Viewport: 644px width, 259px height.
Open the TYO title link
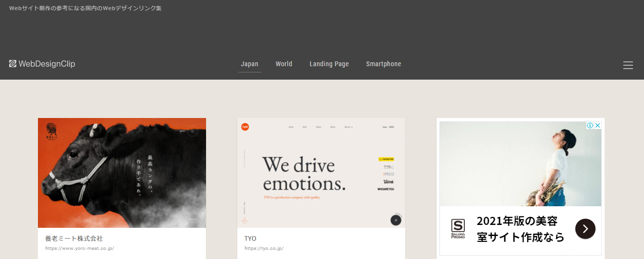pos(250,238)
